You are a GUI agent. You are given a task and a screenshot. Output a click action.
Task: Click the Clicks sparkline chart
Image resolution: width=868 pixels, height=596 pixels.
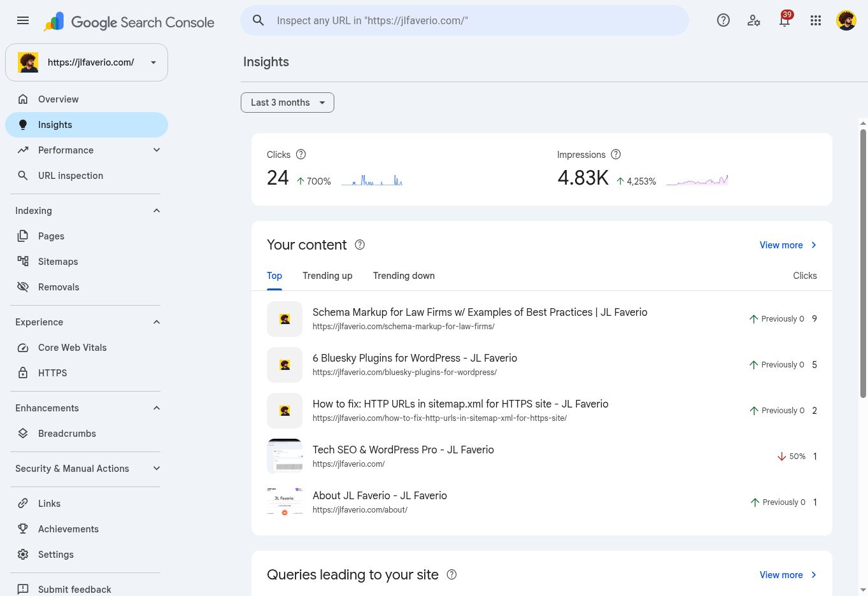coord(372,180)
